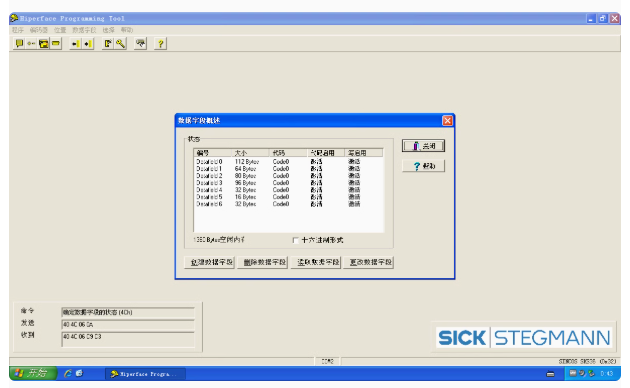Viewport: 630px width, 388px height.
Task: Click the small yellow connector toolbar icon
Action: click(31, 43)
